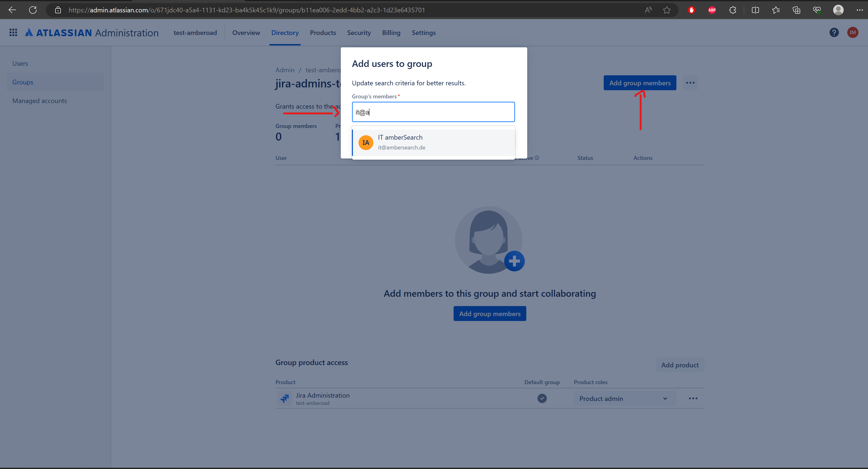Follow the test-amberoad breadcrumb link
The width and height of the screenshot is (868, 469).
(323, 70)
